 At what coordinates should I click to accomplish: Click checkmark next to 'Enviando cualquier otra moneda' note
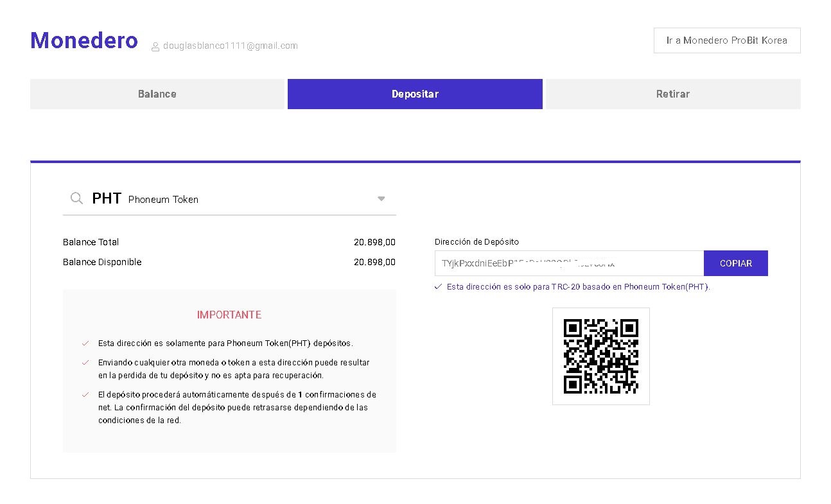click(x=85, y=363)
